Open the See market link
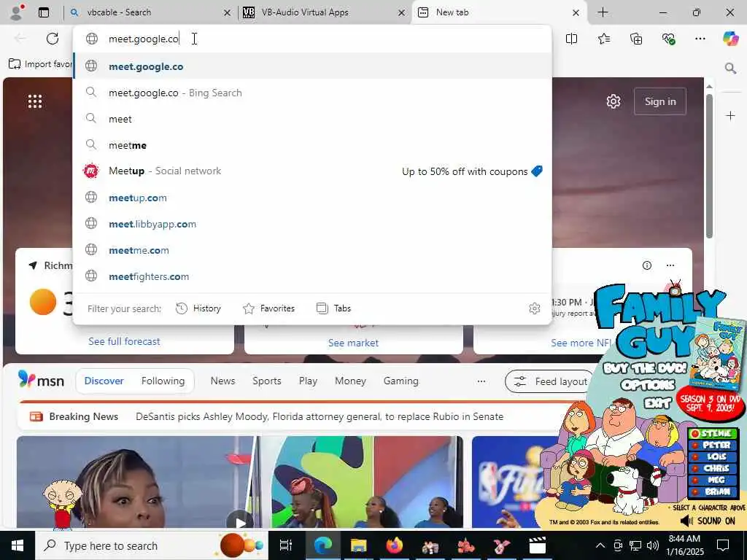Image resolution: width=747 pixels, height=560 pixels. 353,343
